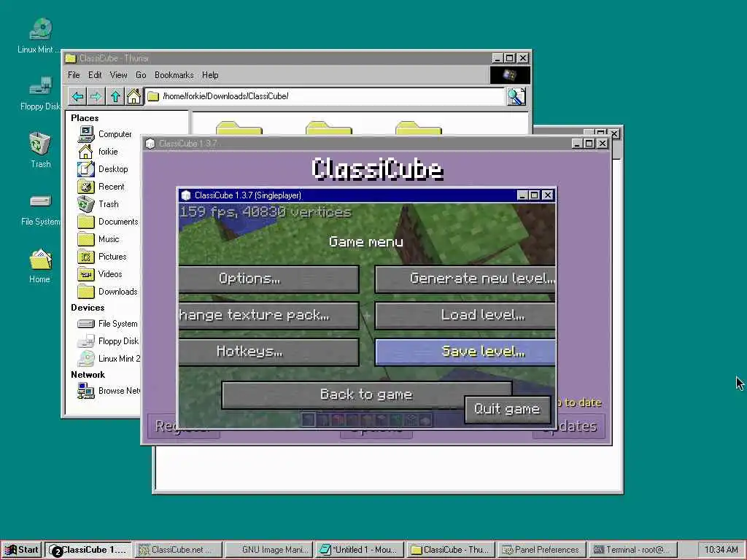
Task: Go to parent folder with up arrow
Action: [115, 96]
